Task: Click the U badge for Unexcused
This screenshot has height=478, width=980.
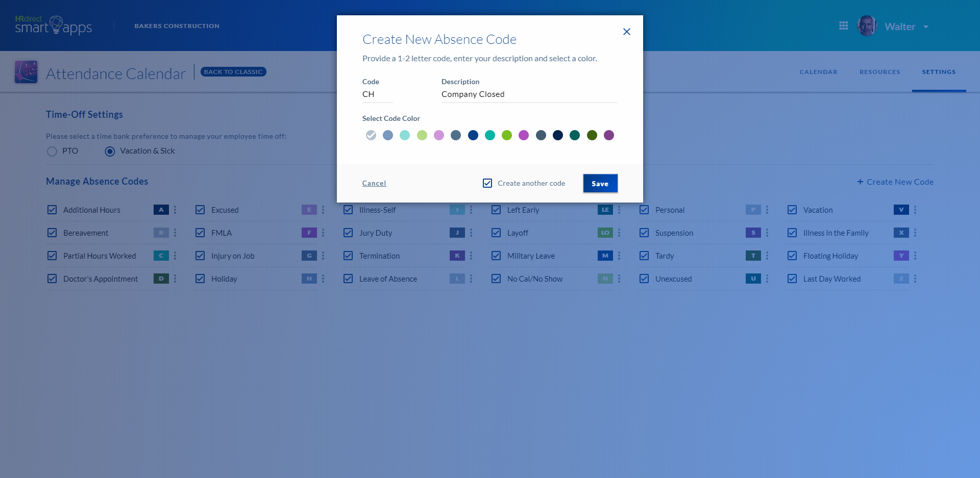Action: [x=753, y=279]
